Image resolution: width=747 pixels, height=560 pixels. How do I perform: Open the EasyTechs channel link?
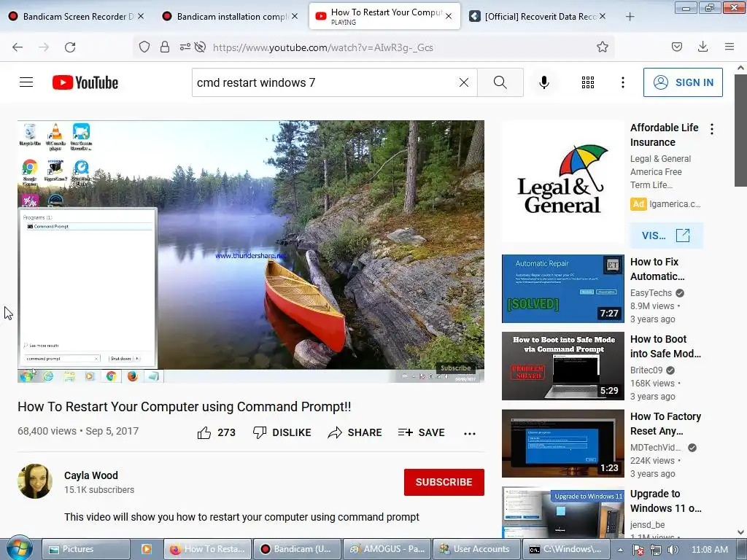[651, 293]
